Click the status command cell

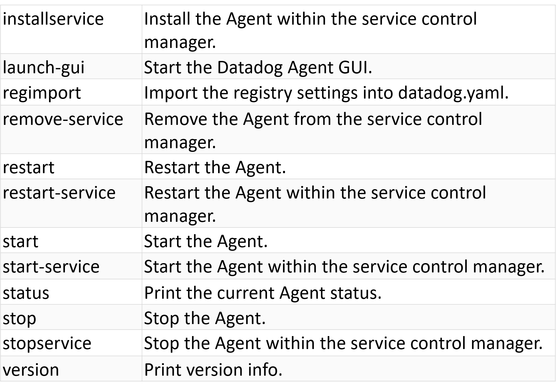tap(26, 293)
